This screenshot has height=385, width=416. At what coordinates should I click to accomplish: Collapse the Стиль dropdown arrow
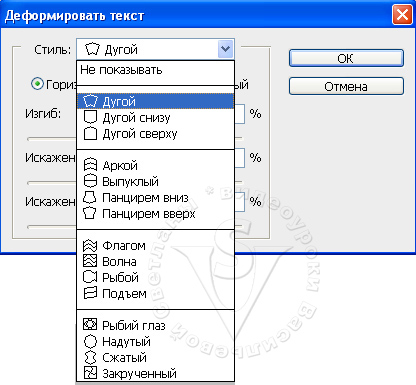226,49
